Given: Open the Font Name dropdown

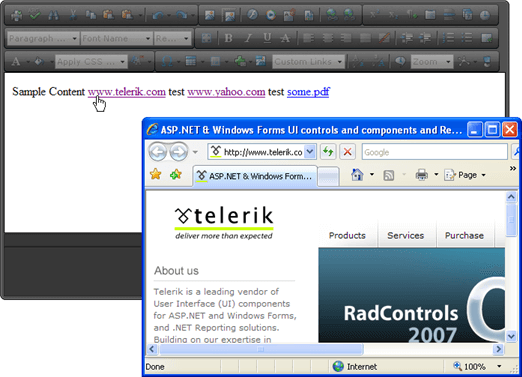Looking at the screenshot, I should point(117,39).
